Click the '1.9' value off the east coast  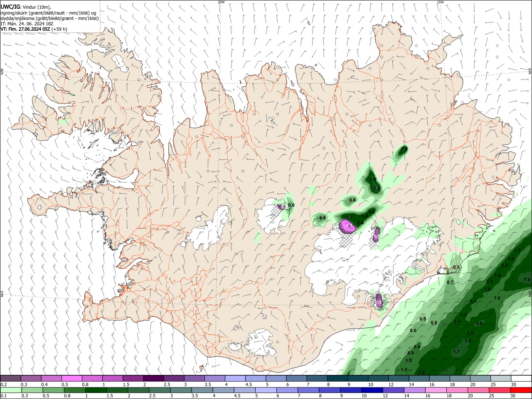[x=527, y=280]
